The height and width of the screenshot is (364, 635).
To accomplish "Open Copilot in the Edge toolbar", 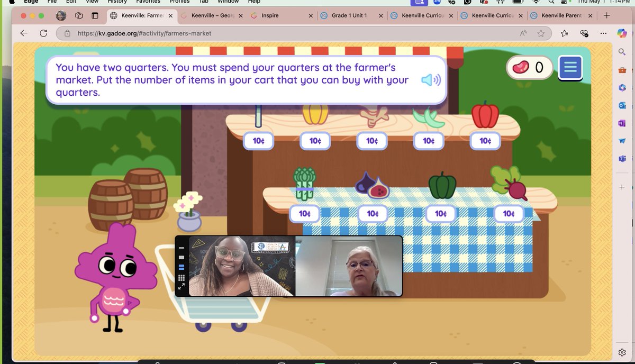I will (622, 33).
